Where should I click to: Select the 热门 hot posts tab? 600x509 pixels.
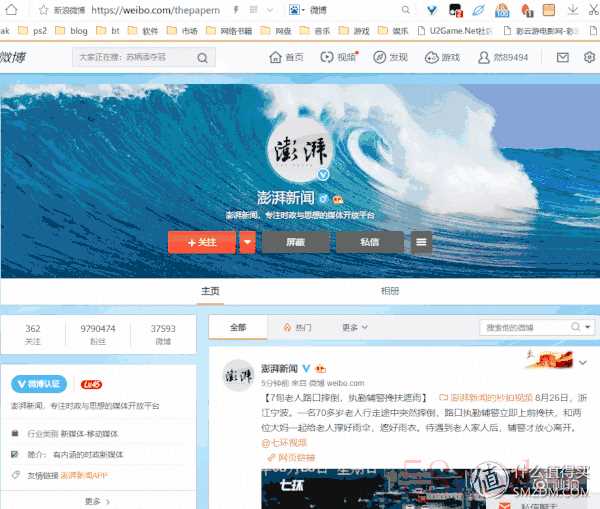point(297,328)
